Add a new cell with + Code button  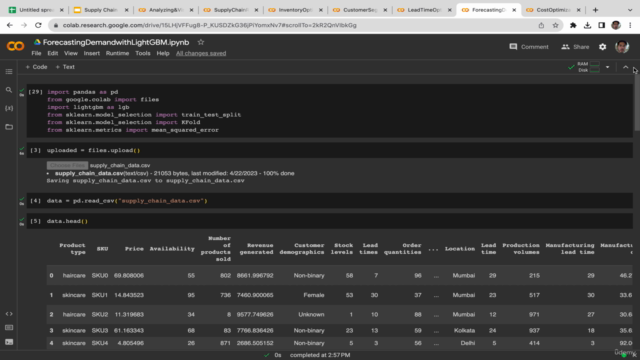(x=36, y=67)
